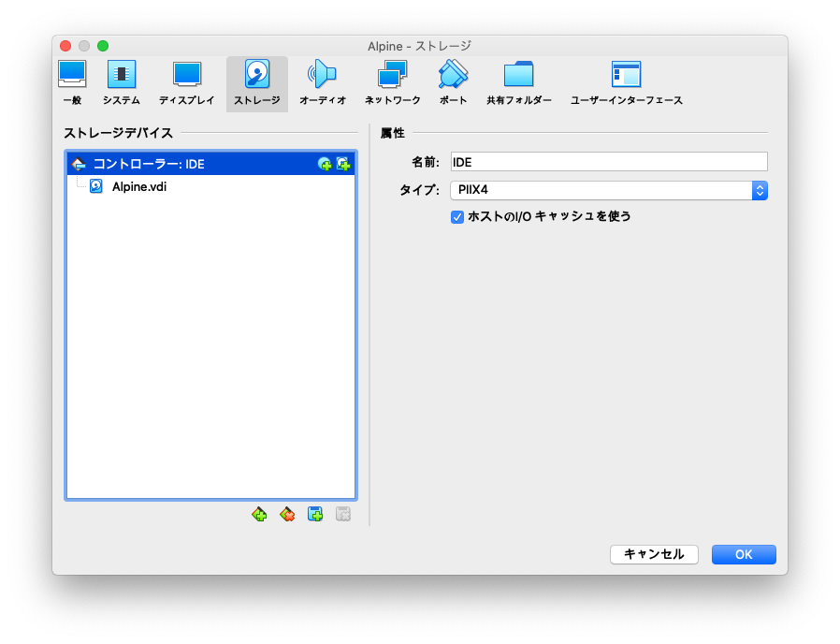Open the ポート (Ports) settings tab

(x=454, y=83)
